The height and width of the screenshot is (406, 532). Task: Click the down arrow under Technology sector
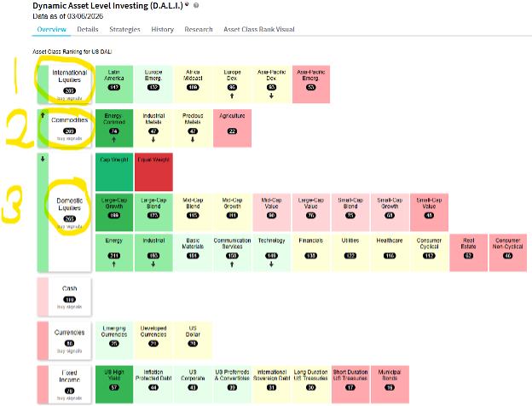pos(270,263)
